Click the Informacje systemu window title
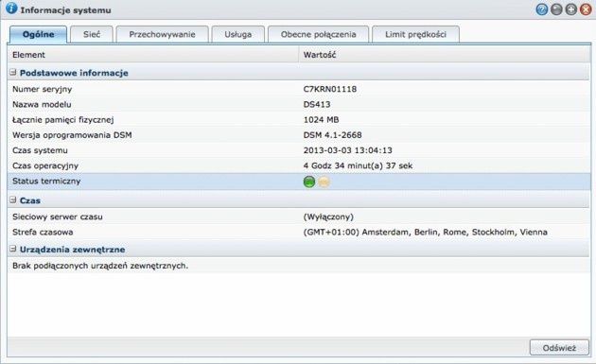Screen dimensions: 596x364 [66, 10]
